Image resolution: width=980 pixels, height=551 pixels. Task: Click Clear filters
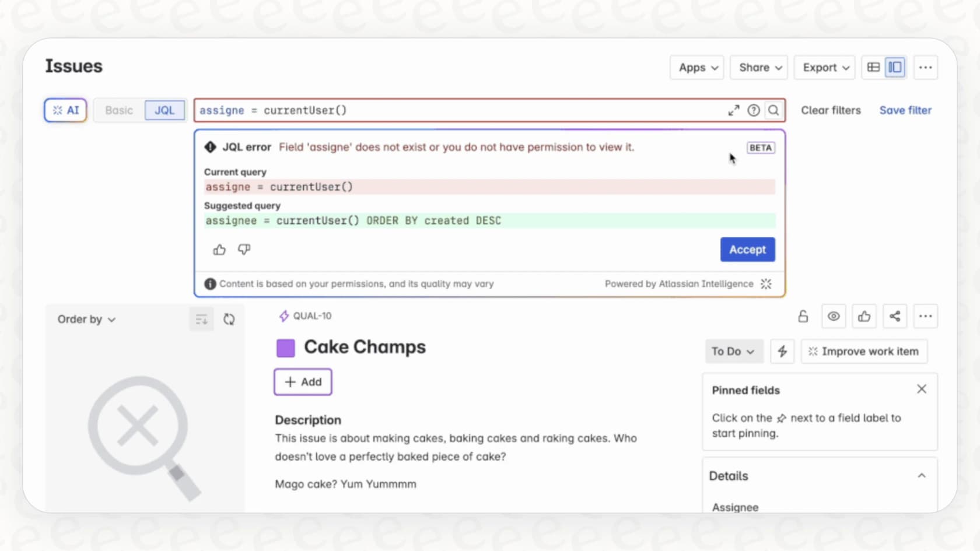[831, 110]
